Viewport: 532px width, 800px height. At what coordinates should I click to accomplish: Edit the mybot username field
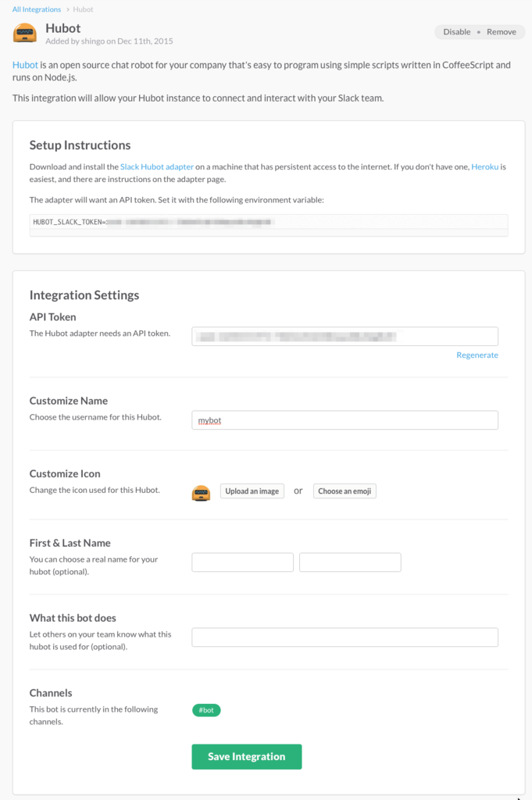[345, 420]
